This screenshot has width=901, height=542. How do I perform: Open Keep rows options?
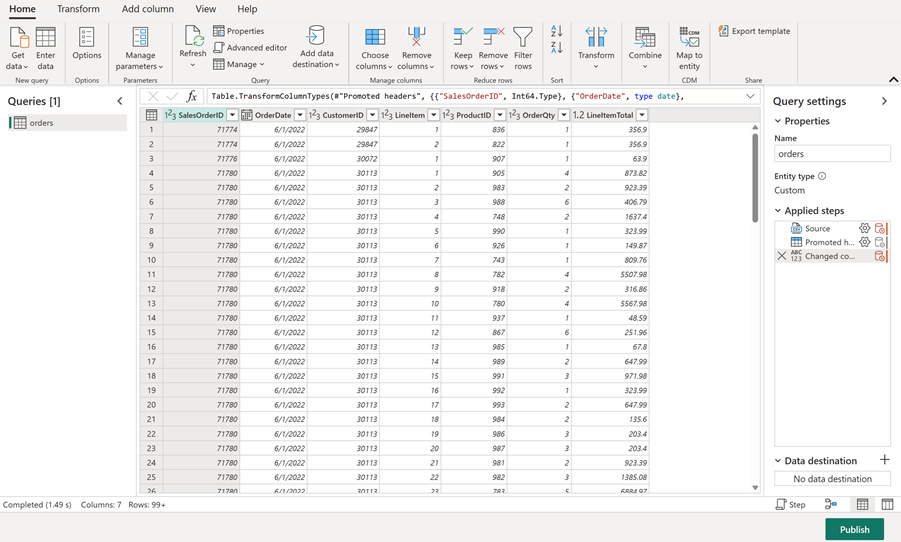(463, 49)
